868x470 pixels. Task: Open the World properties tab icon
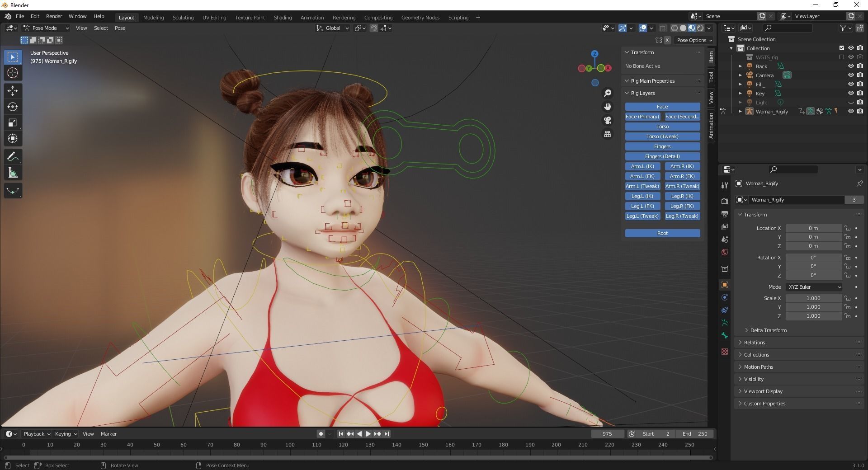[x=725, y=252]
